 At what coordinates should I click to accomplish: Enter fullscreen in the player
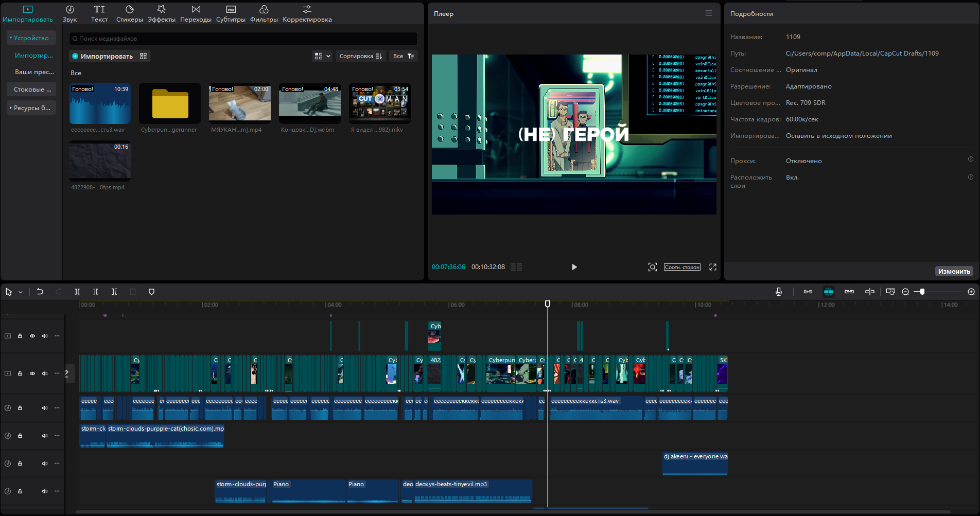(x=713, y=267)
